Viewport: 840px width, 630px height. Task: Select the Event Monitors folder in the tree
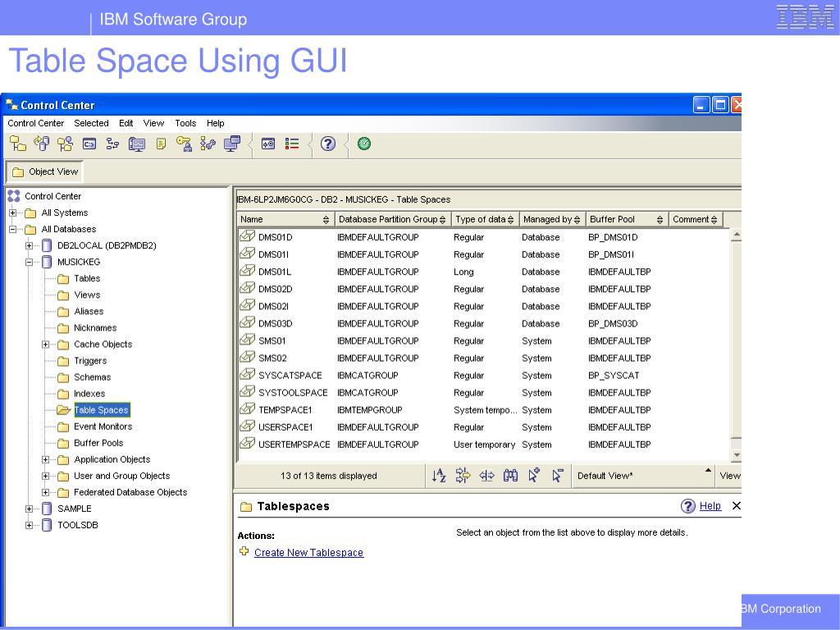point(103,427)
